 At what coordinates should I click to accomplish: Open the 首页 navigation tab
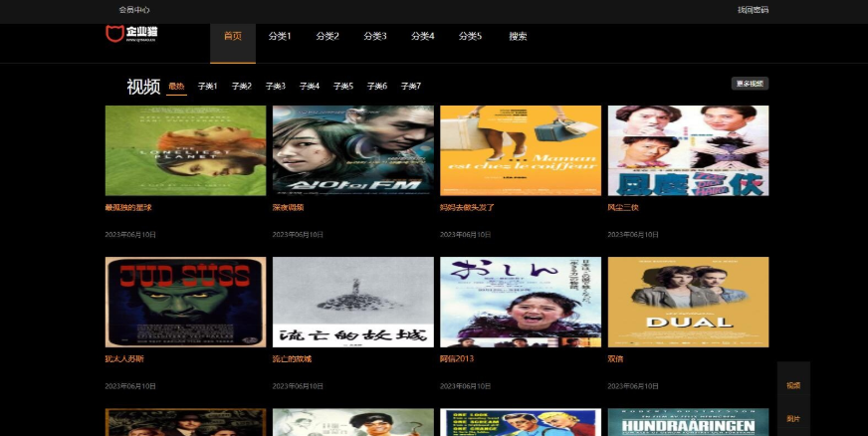coord(233,37)
